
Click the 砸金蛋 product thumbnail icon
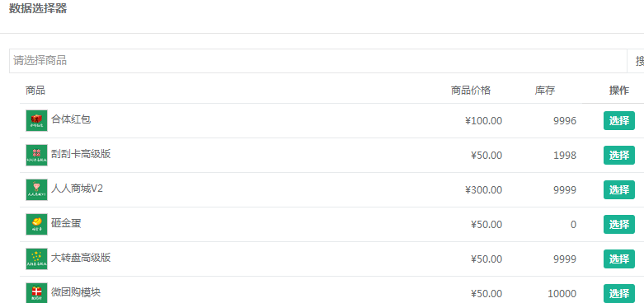[x=36, y=224]
